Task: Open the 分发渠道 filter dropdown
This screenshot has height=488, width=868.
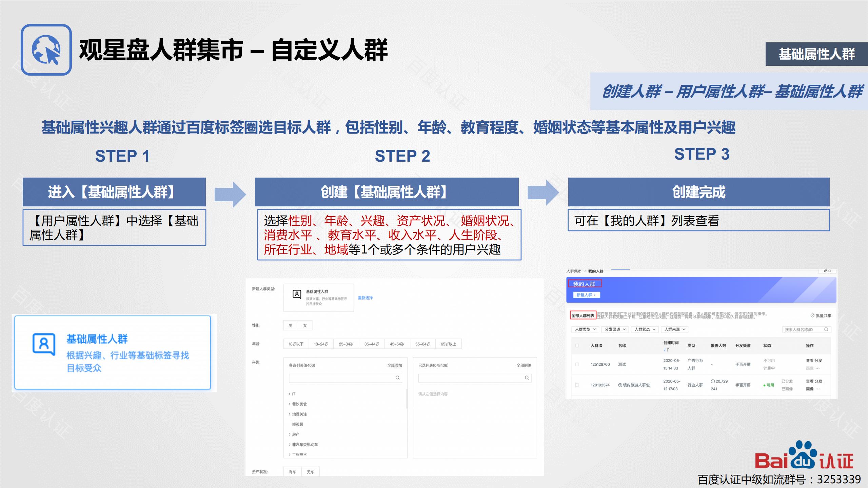Action: (615, 329)
